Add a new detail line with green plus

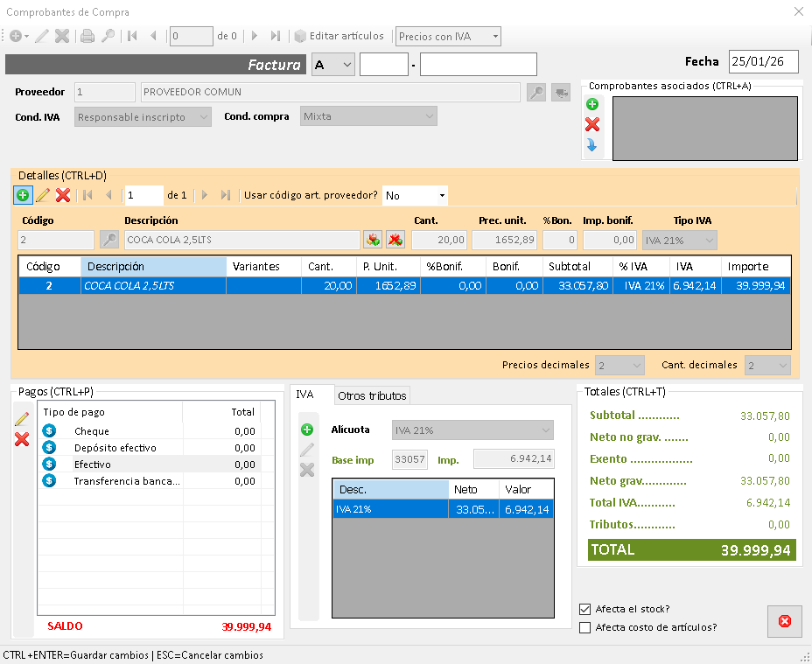23,195
